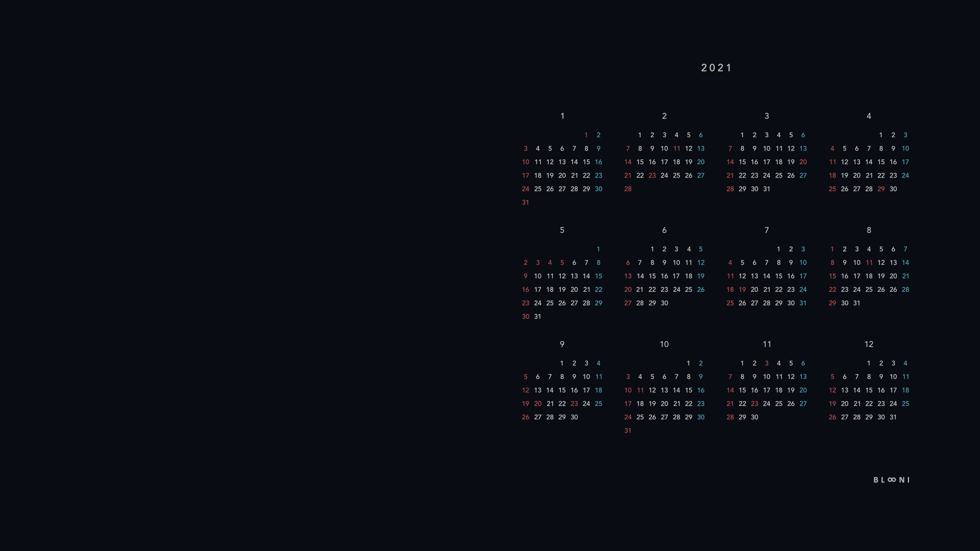Click the year 2021 label
This screenshot has width=980, height=551.
click(x=716, y=67)
